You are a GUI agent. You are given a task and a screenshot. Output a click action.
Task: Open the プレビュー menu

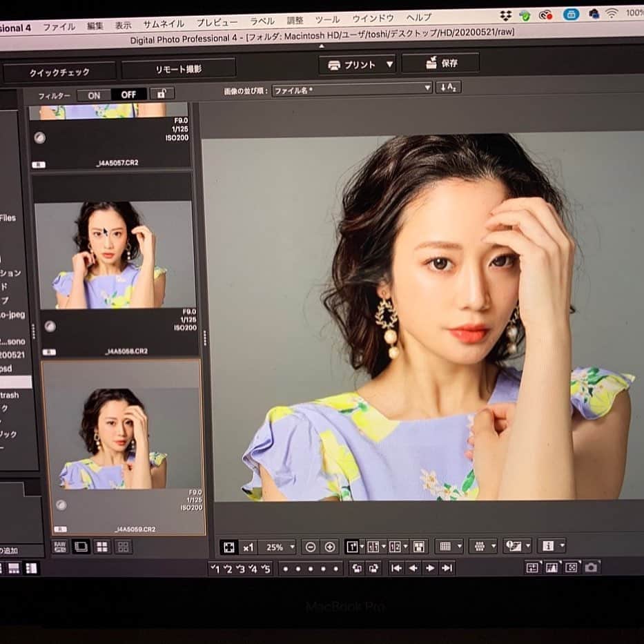pyautogui.click(x=217, y=22)
